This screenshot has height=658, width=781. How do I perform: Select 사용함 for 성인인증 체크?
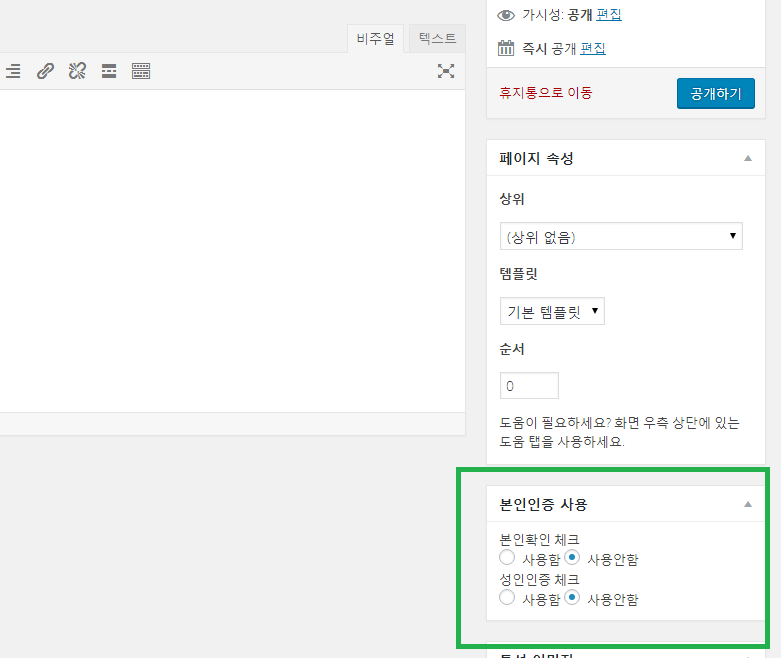pyautogui.click(x=507, y=598)
